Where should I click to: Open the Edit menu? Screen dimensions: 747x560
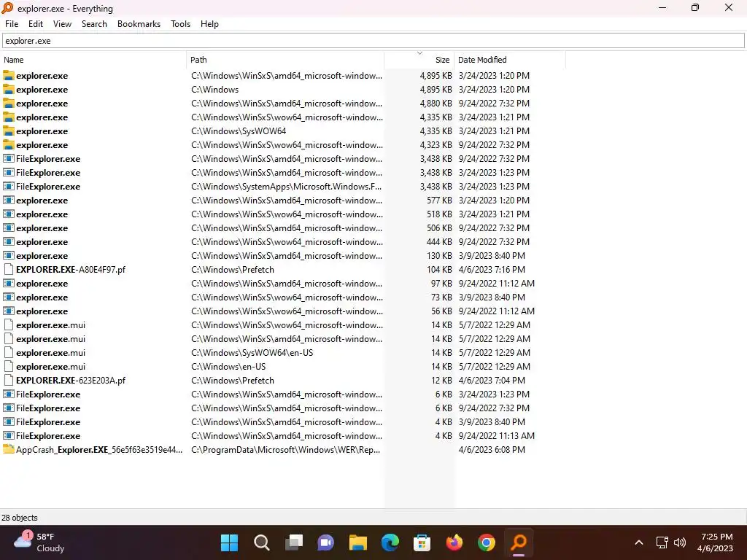point(35,24)
